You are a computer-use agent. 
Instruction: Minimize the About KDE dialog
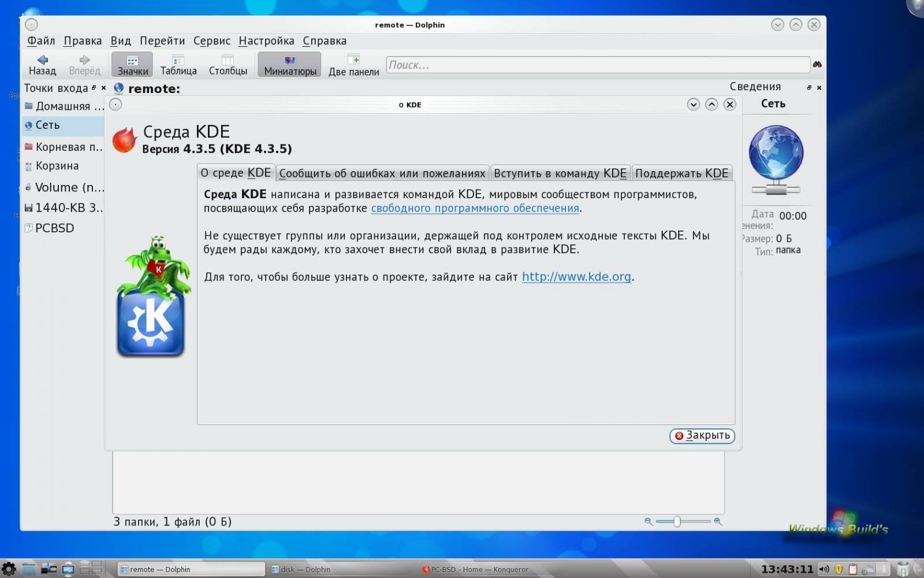point(694,105)
